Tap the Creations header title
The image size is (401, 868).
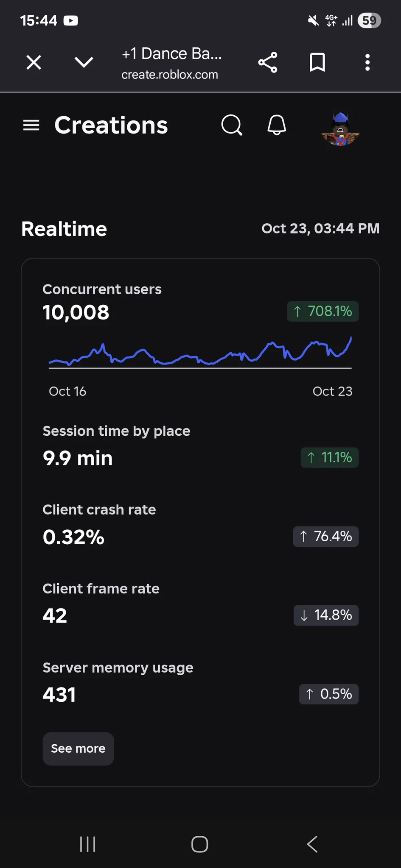point(111,125)
